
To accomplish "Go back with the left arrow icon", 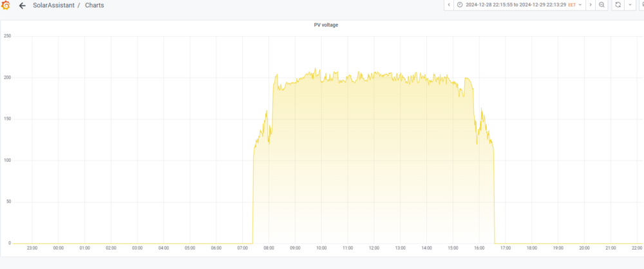I will pos(23,6).
